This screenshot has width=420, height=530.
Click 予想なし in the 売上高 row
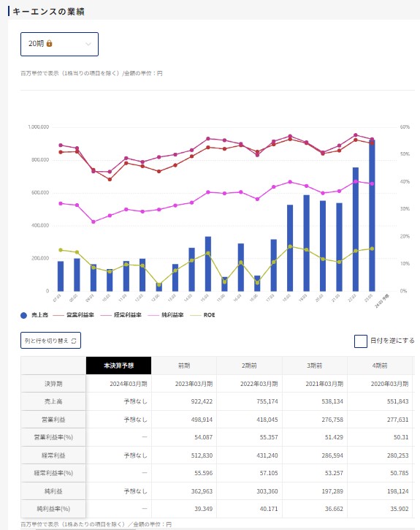135,401
